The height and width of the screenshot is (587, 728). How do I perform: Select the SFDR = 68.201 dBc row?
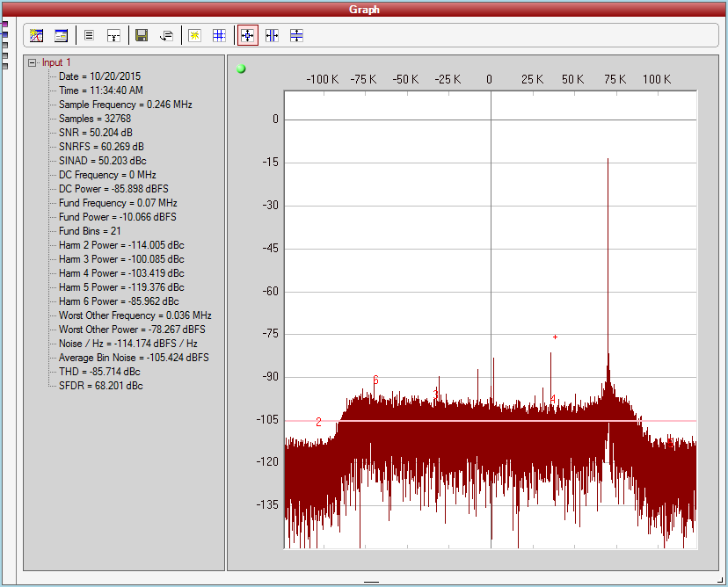click(101, 386)
